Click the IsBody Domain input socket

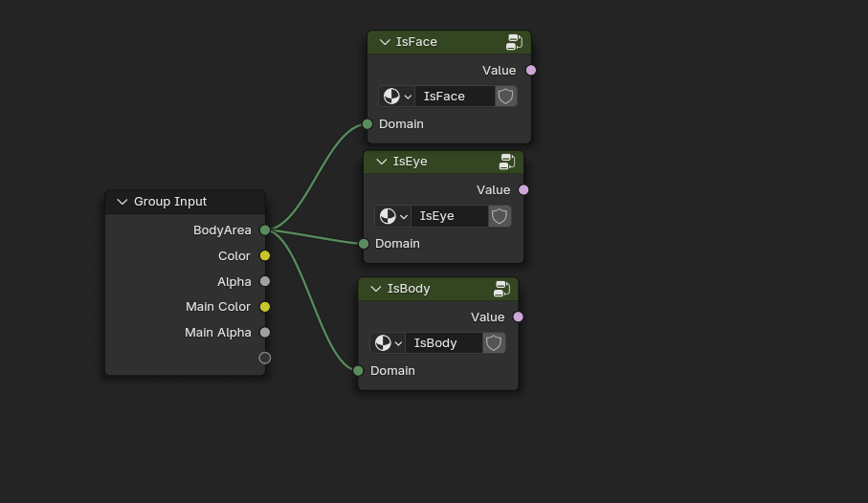coord(359,371)
